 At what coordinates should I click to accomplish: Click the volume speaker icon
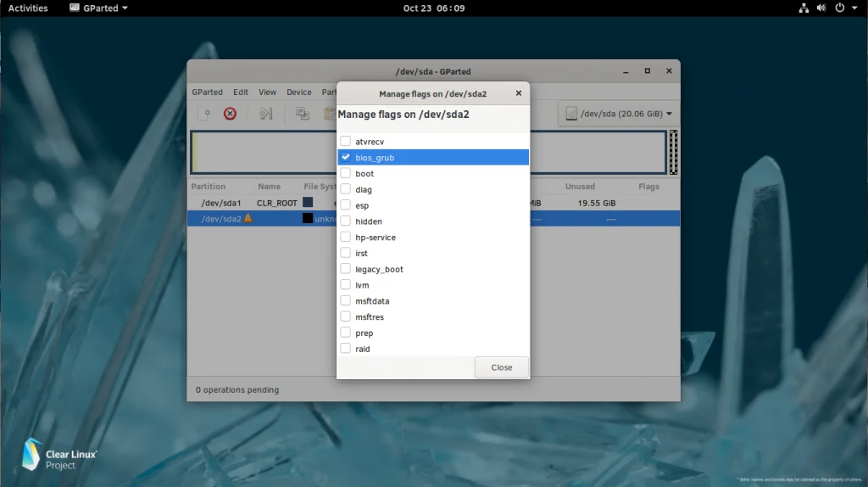click(x=821, y=8)
